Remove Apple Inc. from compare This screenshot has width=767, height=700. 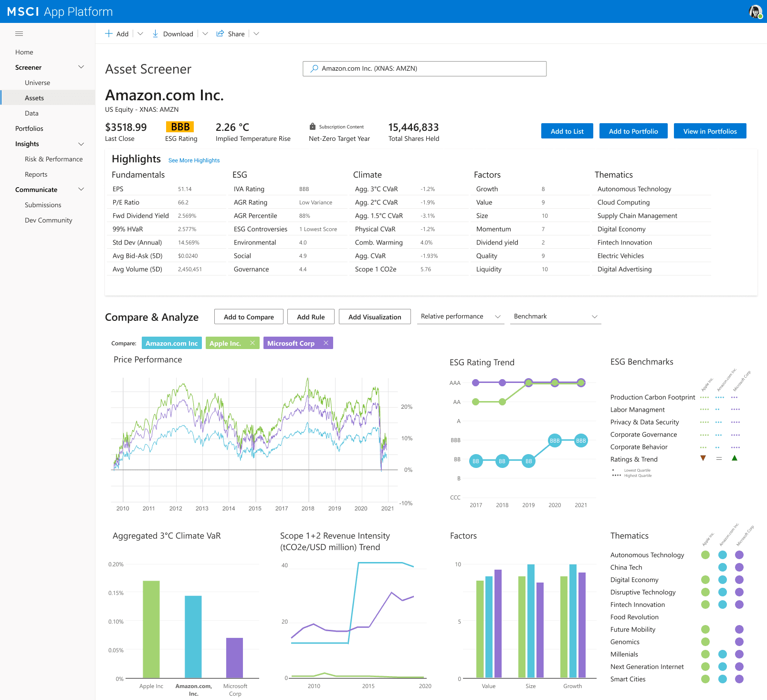[x=252, y=343]
